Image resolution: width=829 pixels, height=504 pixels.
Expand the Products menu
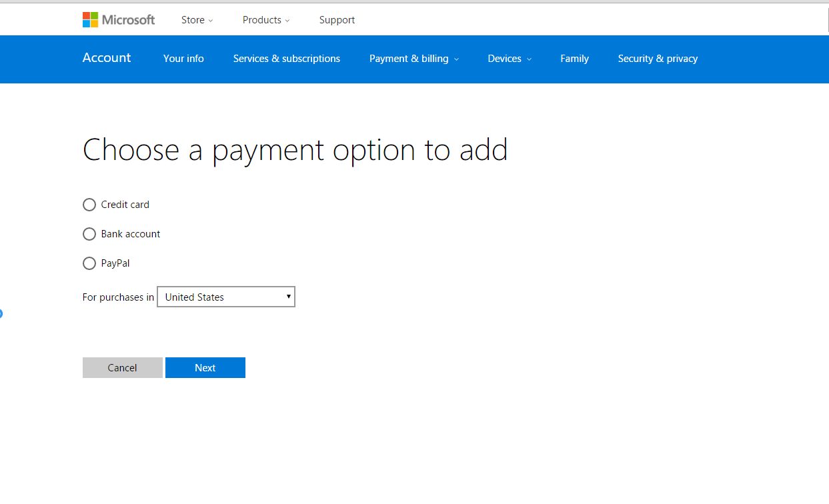266,20
